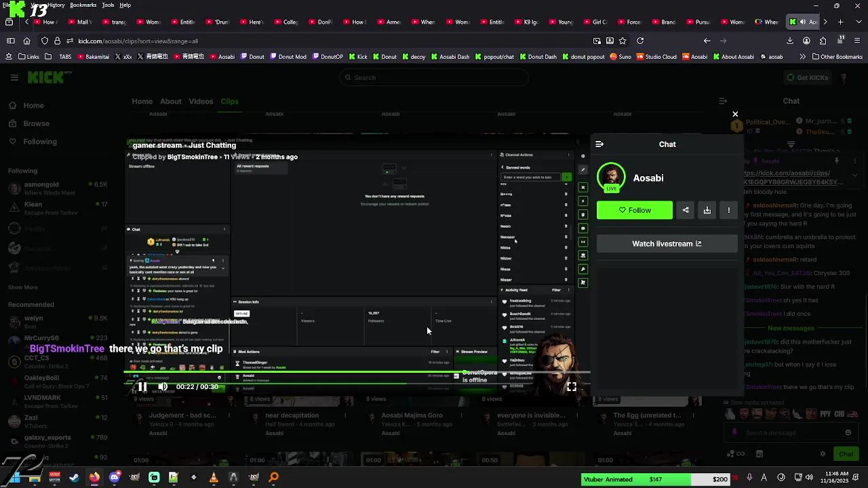Image resolution: width=868 pixels, height=488 pixels.
Task: Open Discord from the taskbar
Action: point(114,477)
